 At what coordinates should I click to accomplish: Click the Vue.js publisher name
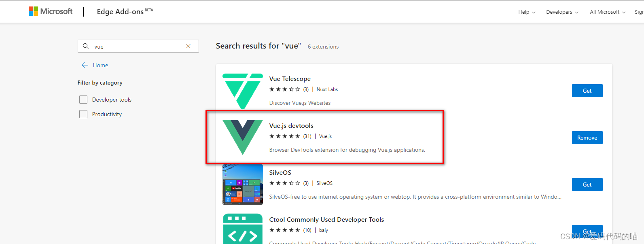[x=325, y=136]
